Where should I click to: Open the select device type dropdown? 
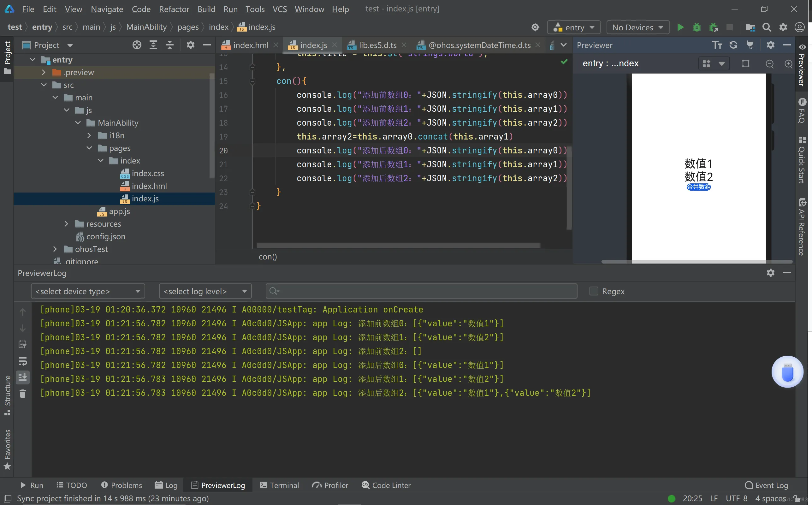[x=88, y=291]
